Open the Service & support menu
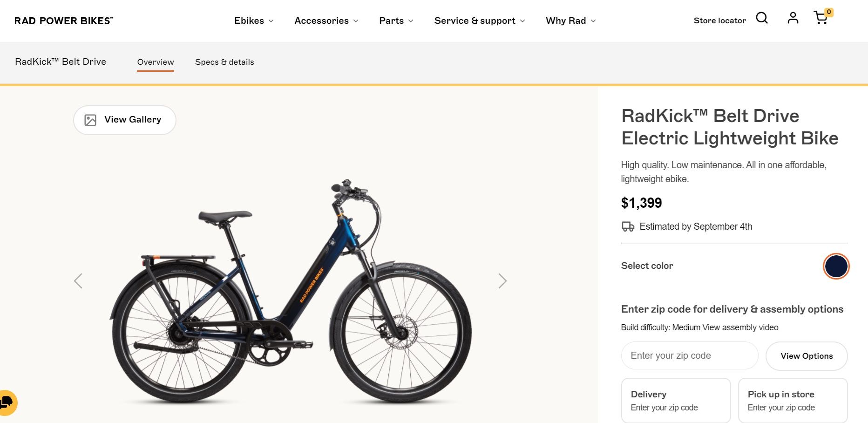Image resolution: width=868 pixels, height=423 pixels. (479, 20)
